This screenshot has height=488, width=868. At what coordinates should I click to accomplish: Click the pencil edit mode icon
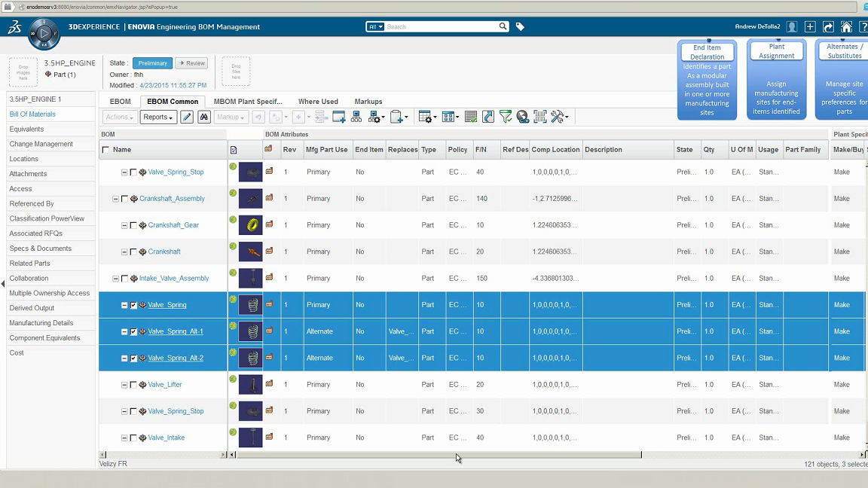[187, 117]
